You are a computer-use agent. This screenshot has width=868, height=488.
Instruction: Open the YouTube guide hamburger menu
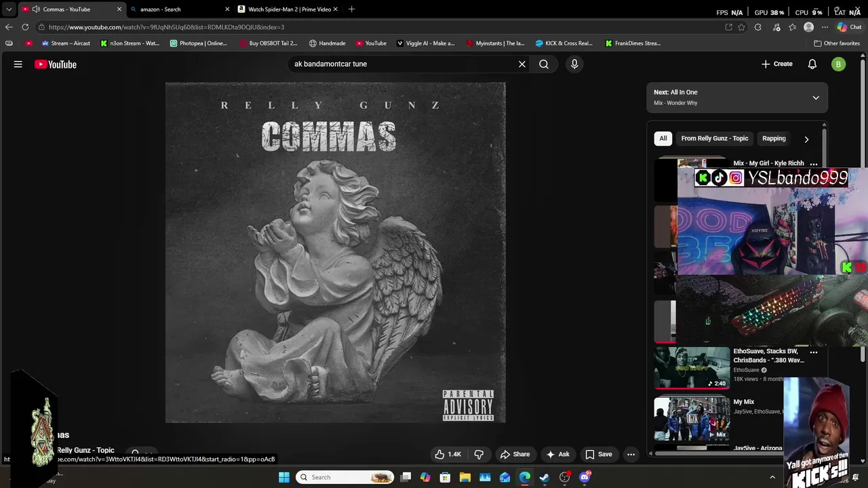tap(18, 64)
